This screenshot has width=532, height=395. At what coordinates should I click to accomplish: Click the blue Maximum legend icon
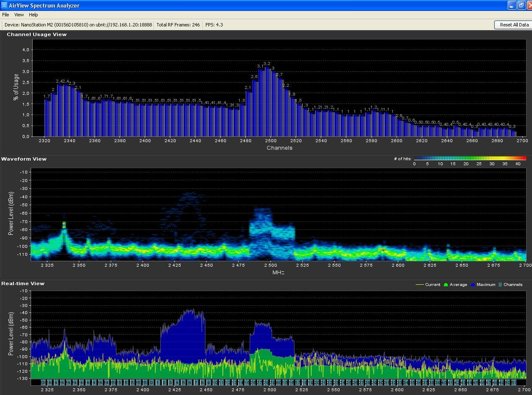(473, 285)
